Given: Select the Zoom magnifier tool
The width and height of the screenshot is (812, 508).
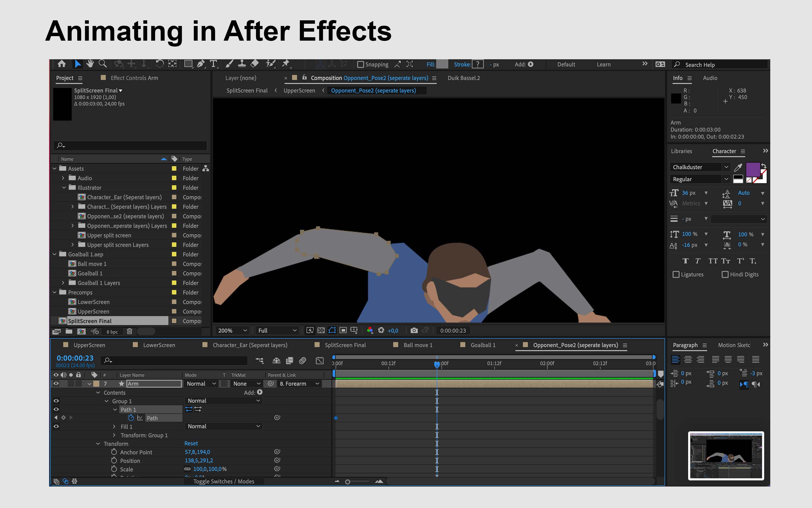Looking at the screenshot, I should click(103, 64).
